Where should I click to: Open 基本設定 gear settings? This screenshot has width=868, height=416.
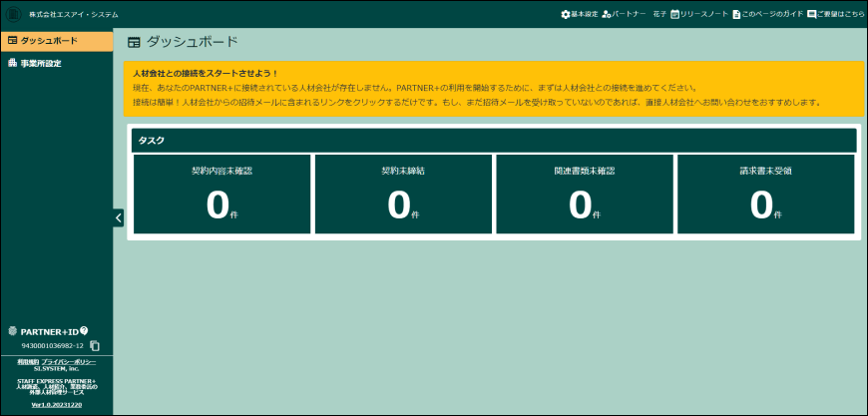click(x=580, y=14)
